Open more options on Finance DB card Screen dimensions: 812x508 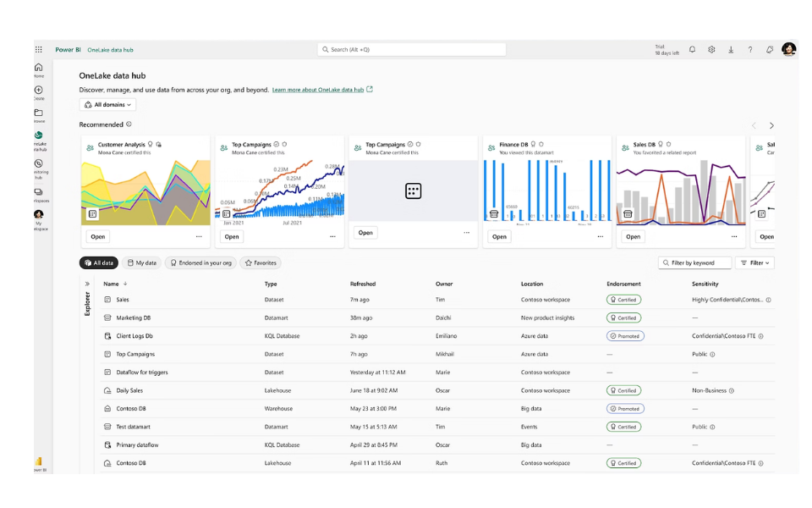[601, 236]
